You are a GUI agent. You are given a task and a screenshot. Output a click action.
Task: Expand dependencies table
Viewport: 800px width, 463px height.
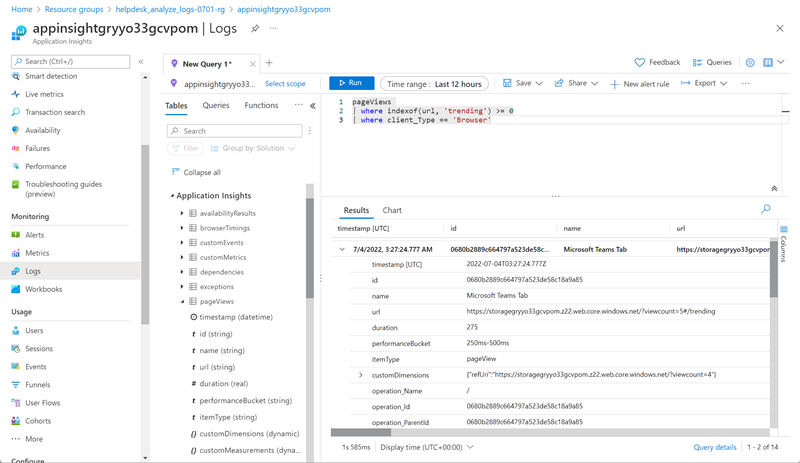(182, 272)
